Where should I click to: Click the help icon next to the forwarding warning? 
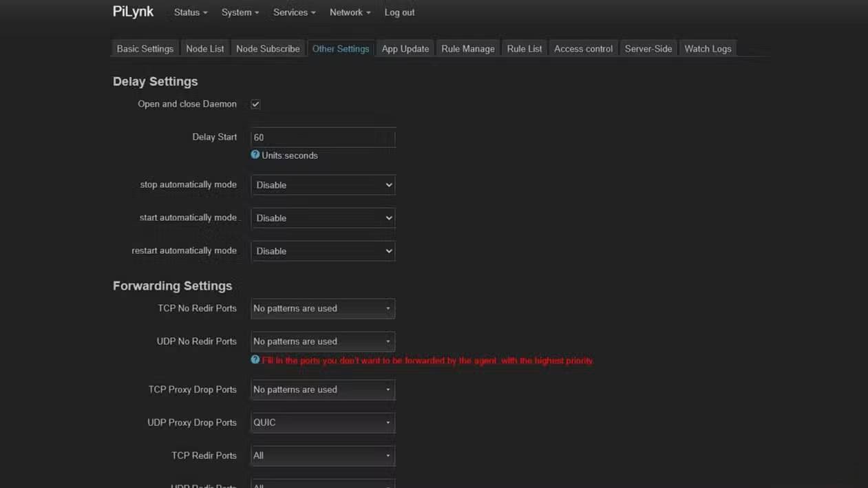pyautogui.click(x=255, y=360)
